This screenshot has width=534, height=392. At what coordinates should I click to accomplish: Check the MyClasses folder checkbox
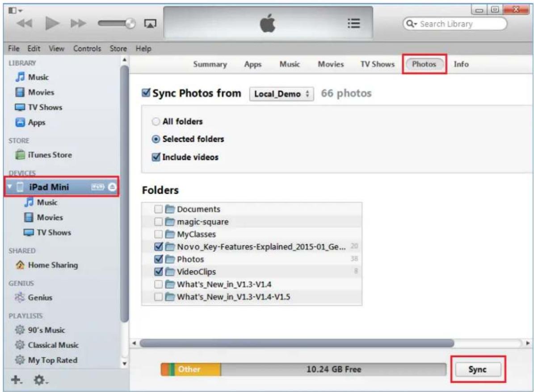point(158,234)
